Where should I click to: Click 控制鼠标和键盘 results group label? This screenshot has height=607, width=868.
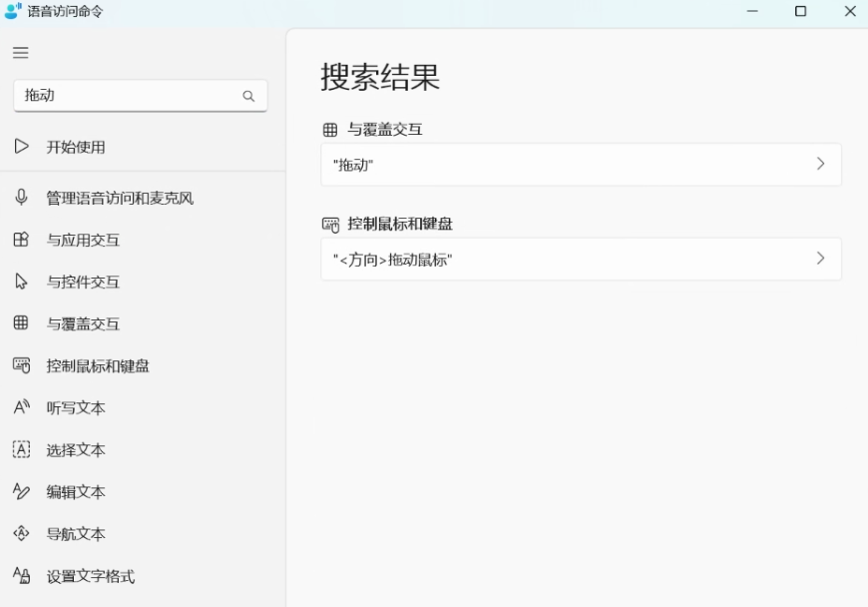(400, 224)
